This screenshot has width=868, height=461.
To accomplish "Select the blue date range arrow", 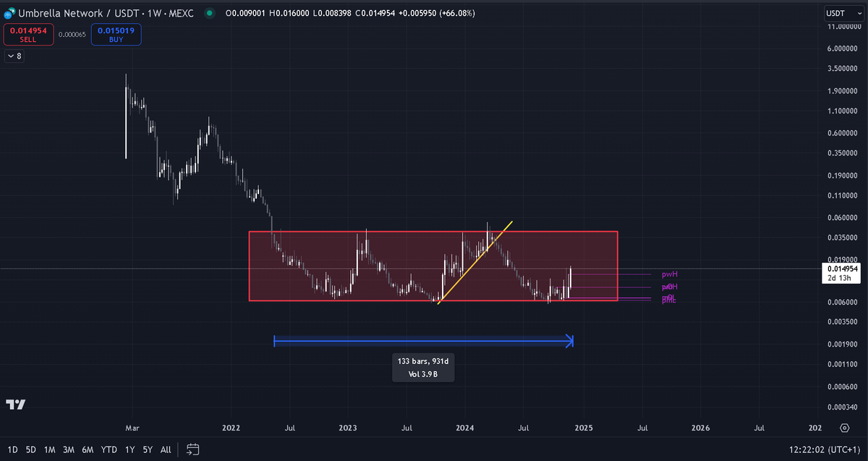I will (x=423, y=341).
